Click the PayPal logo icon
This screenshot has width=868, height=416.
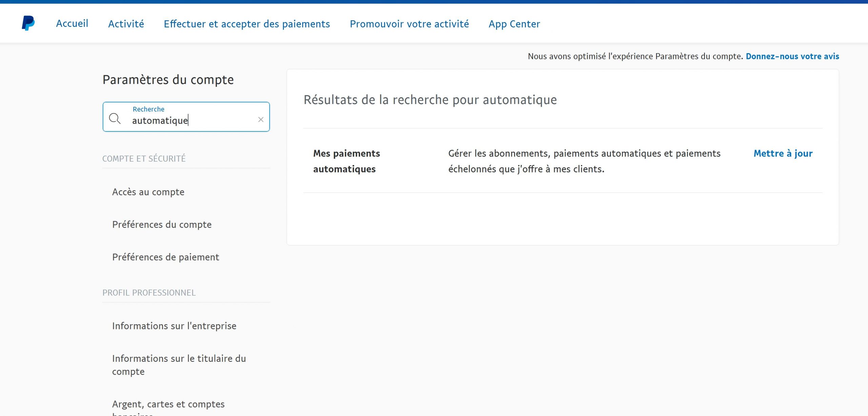(x=28, y=23)
